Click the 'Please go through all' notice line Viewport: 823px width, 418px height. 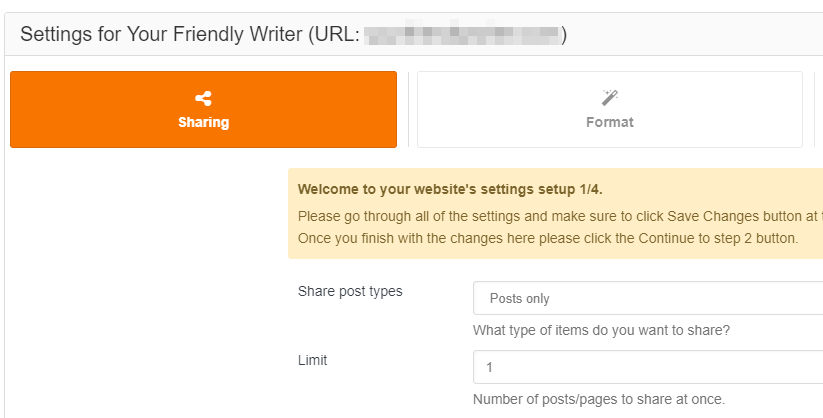click(x=560, y=216)
